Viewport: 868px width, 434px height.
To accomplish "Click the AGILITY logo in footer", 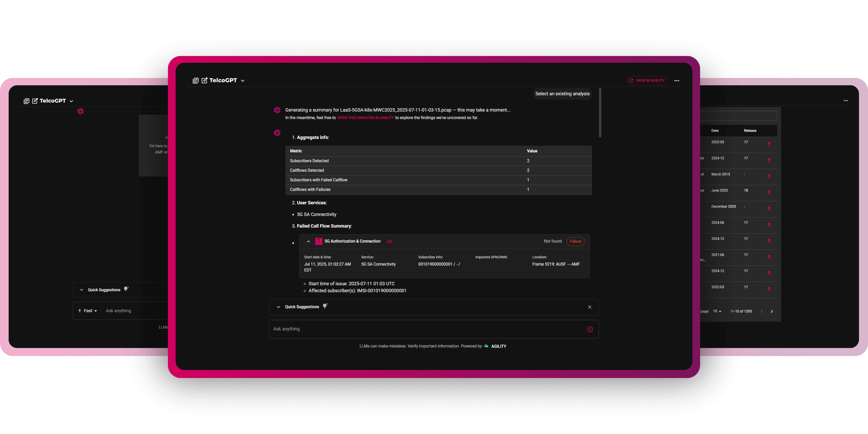I will [x=495, y=346].
